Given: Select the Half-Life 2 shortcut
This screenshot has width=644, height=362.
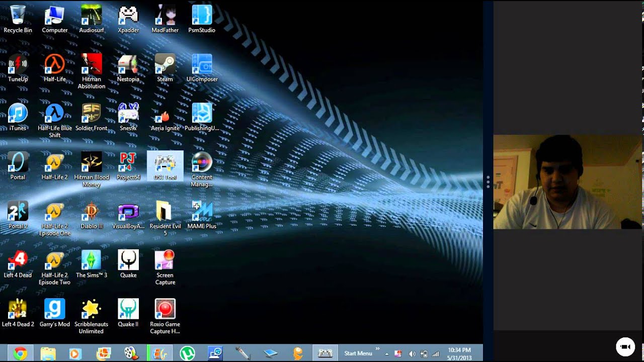Looking at the screenshot, I should pos(54,166).
